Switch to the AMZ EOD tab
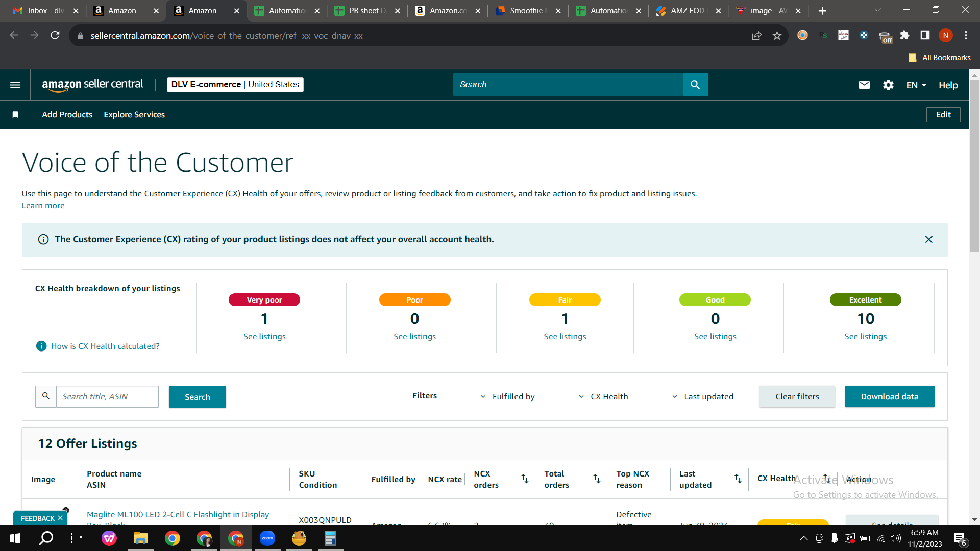This screenshot has height=551, width=980. click(x=689, y=11)
